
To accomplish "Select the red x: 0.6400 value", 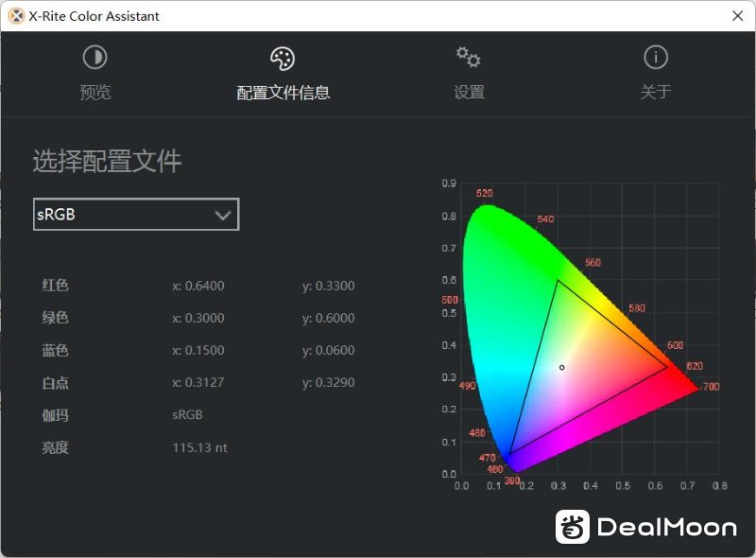I will [198, 286].
